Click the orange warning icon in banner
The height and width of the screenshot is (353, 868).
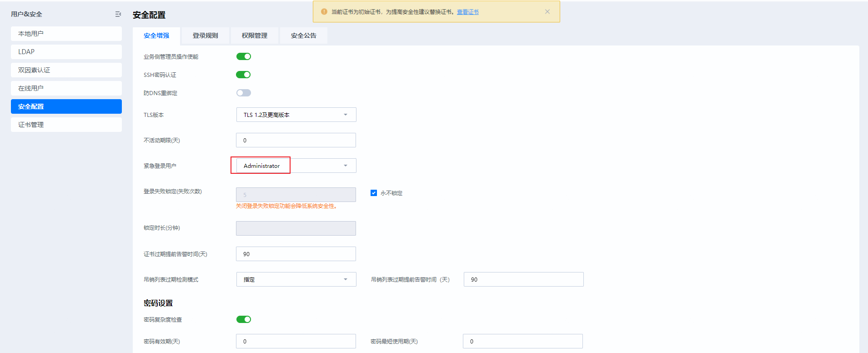click(x=324, y=12)
